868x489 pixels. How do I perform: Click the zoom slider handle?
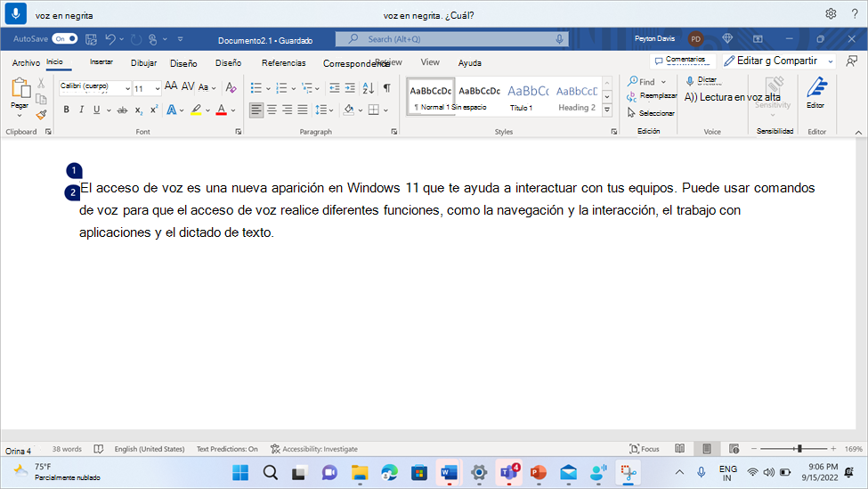[799, 449]
